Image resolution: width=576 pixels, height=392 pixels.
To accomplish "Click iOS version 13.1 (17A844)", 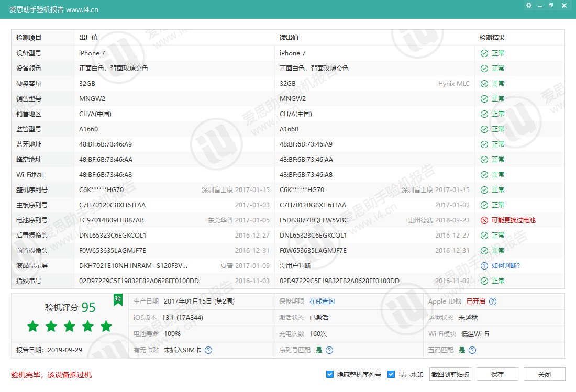I will [x=183, y=318].
